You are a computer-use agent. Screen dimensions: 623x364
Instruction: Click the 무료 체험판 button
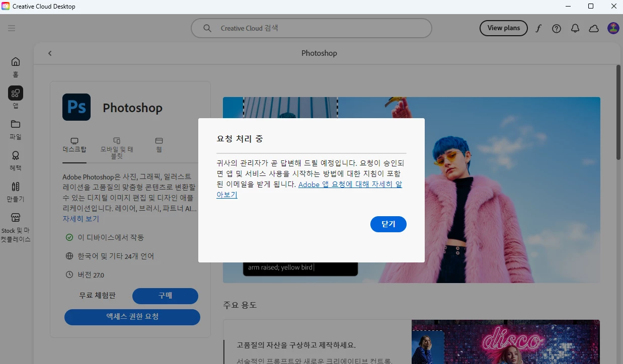coord(97,296)
